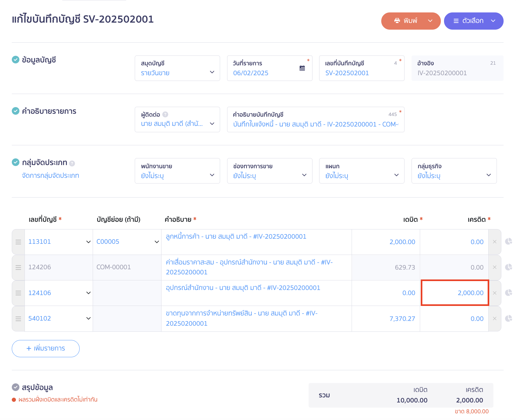This screenshot has height=420, width=516.
Task: Click the help icon beside กลุ่มจัดประเภท
Action: coord(72,163)
